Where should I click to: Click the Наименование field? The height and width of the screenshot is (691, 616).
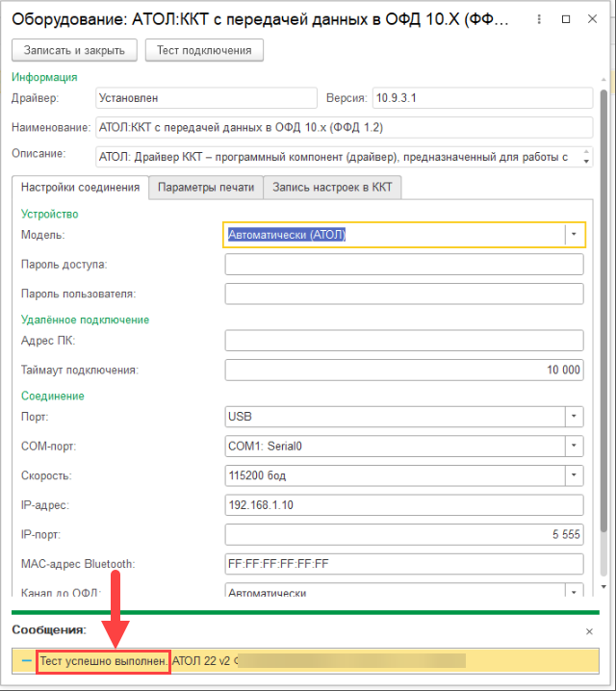(x=345, y=127)
